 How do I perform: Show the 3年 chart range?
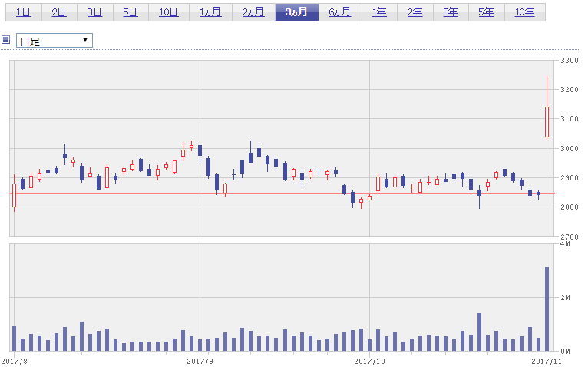click(451, 12)
